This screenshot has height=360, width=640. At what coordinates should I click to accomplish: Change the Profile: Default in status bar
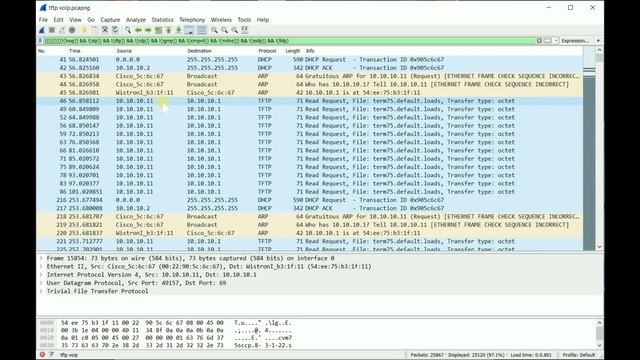click(x=579, y=355)
